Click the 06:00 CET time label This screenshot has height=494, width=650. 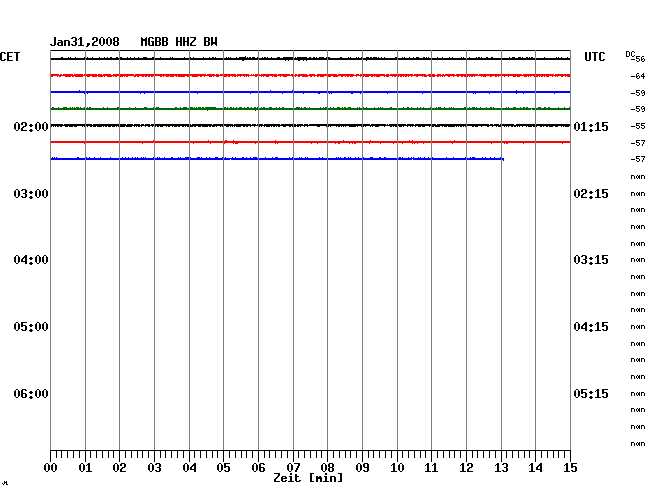pyautogui.click(x=31, y=393)
